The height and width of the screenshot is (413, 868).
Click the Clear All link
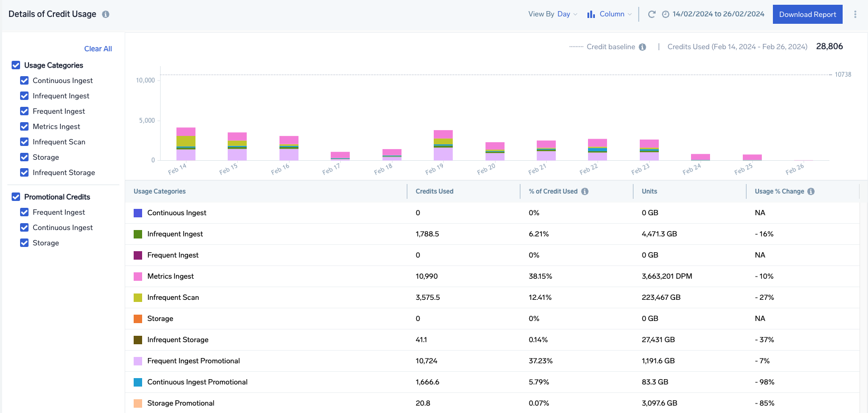click(x=98, y=49)
